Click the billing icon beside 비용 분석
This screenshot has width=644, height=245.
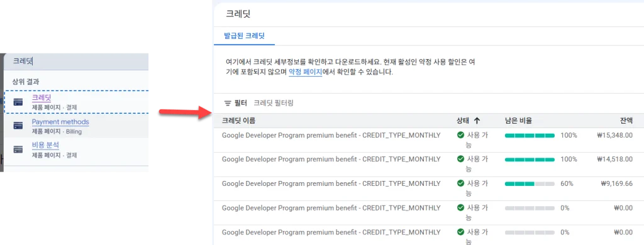18,150
